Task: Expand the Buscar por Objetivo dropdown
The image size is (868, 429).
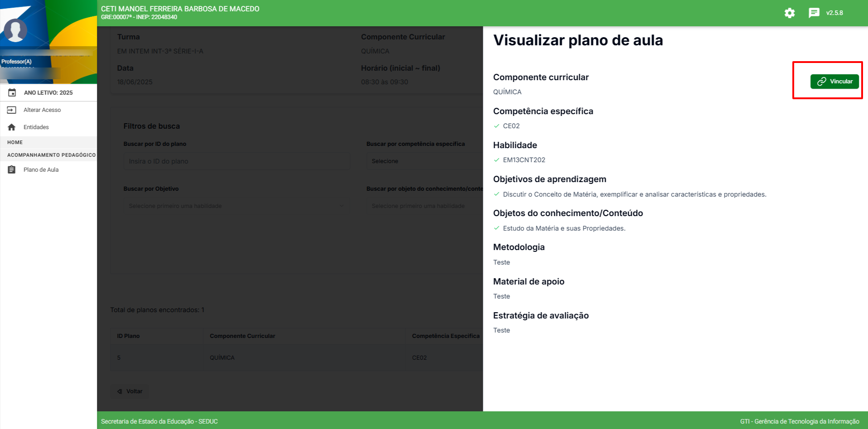Action: (236, 206)
